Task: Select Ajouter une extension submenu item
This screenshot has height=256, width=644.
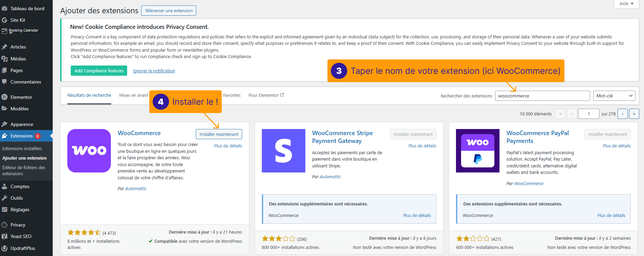Action: [x=24, y=158]
